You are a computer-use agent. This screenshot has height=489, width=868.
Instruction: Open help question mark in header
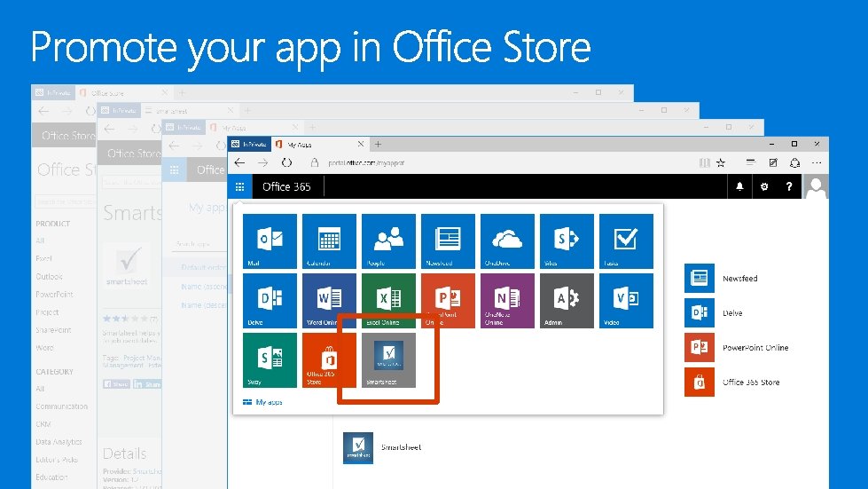[x=789, y=186]
